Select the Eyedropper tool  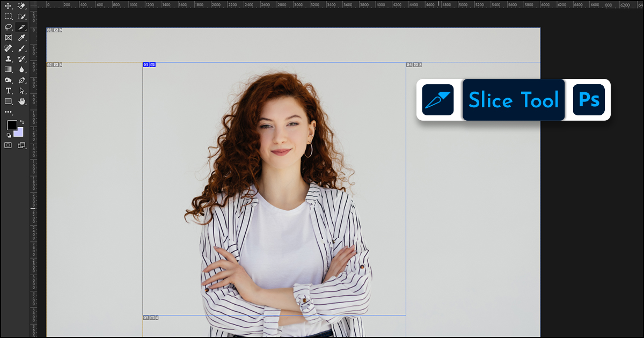click(x=22, y=38)
